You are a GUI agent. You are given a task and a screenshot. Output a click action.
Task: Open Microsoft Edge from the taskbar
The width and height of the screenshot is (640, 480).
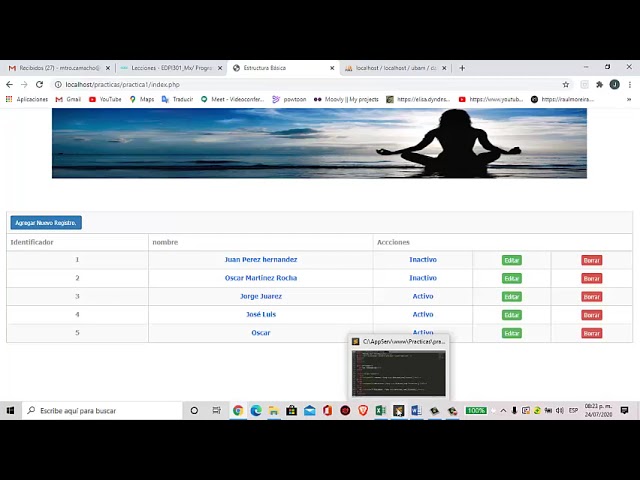pos(256,410)
